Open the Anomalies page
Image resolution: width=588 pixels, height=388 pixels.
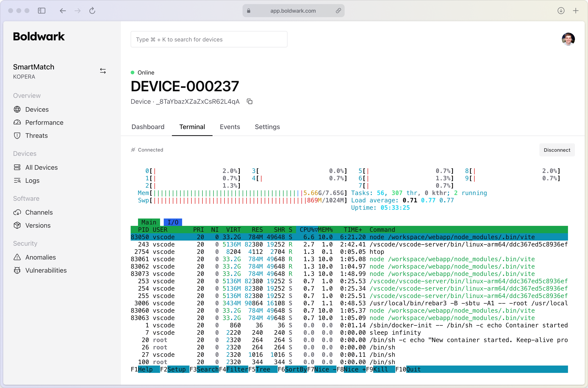click(x=41, y=257)
